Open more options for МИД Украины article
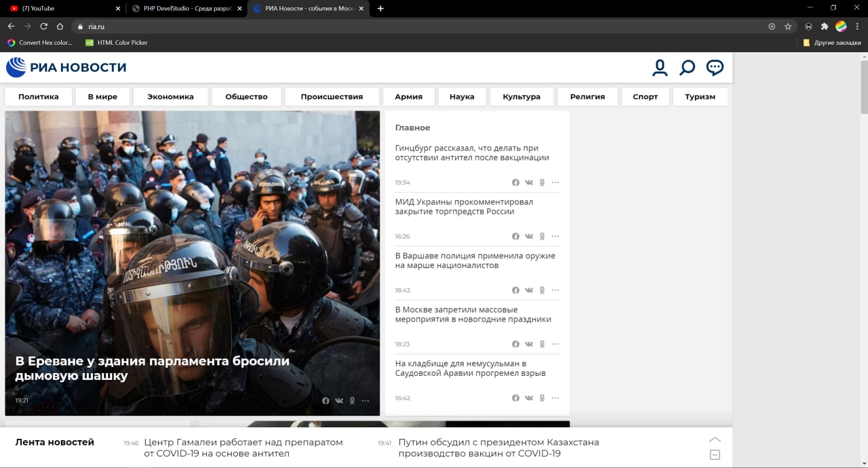Viewport: 868px width, 468px height. [555, 236]
